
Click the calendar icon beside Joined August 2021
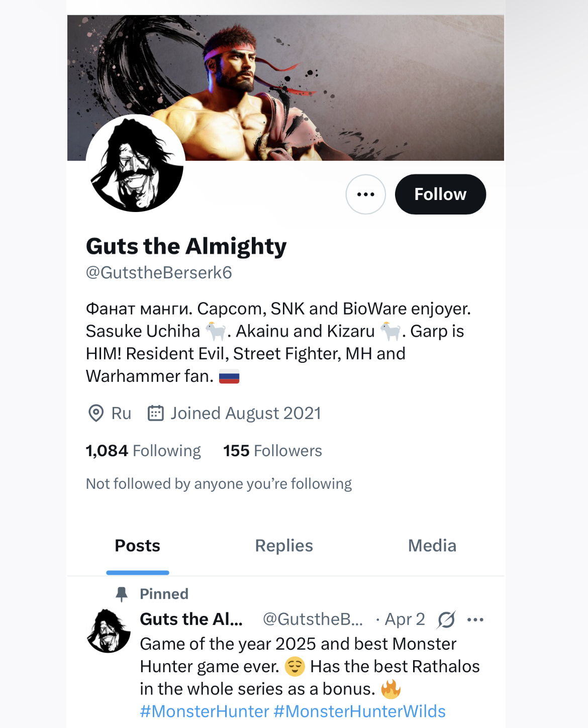pyautogui.click(x=155, y=413)
